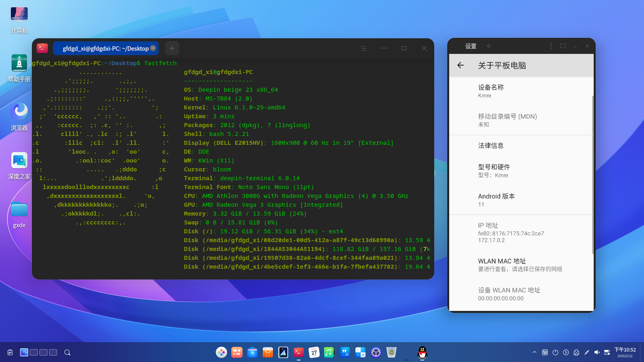Image resolution: width=644 pixels, height=362 pixels.
Task: Select the IP 地址 entry
Action: point(521,232)
